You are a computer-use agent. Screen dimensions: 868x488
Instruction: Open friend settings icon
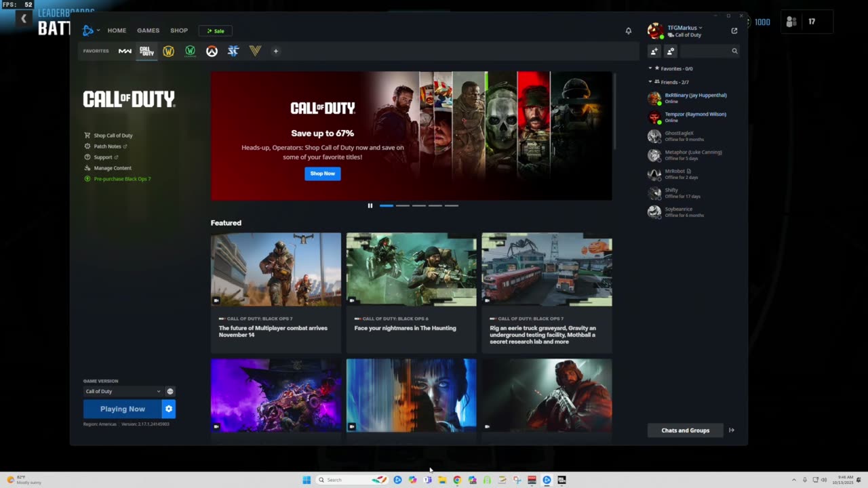click(671, 51)
